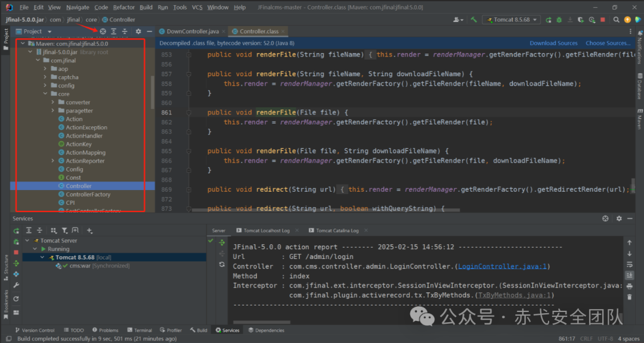Open Search Everywhere magnifier icon
The image size is (644, 343).
coord(617,19)
